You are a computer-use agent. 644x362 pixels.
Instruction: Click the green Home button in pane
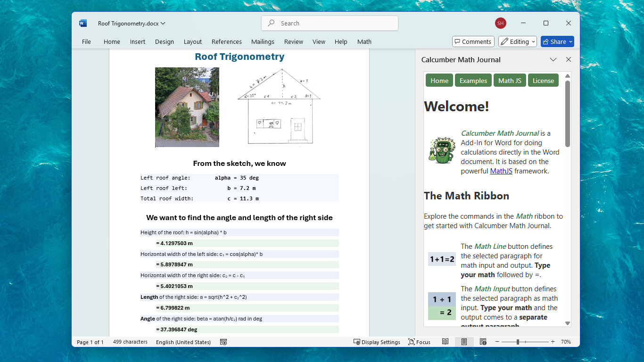pyautogui.click(x=439, y=80)
